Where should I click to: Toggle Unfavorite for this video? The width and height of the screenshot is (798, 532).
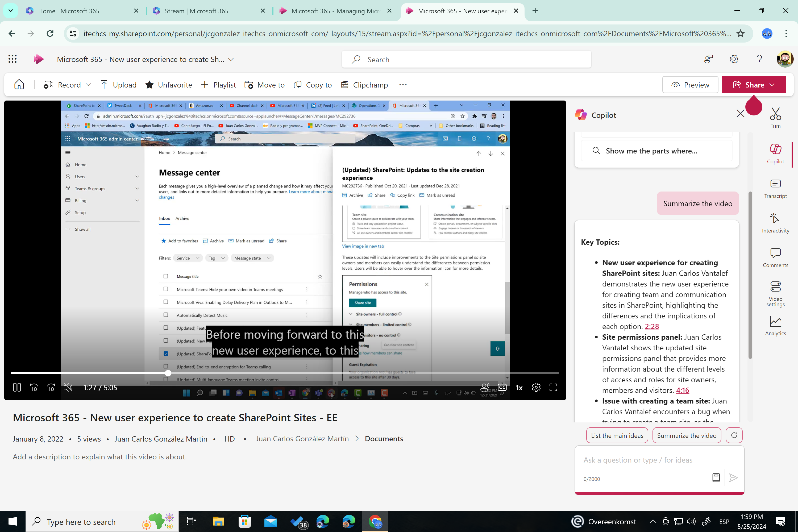pyautogui.click(x=169, y=85)
